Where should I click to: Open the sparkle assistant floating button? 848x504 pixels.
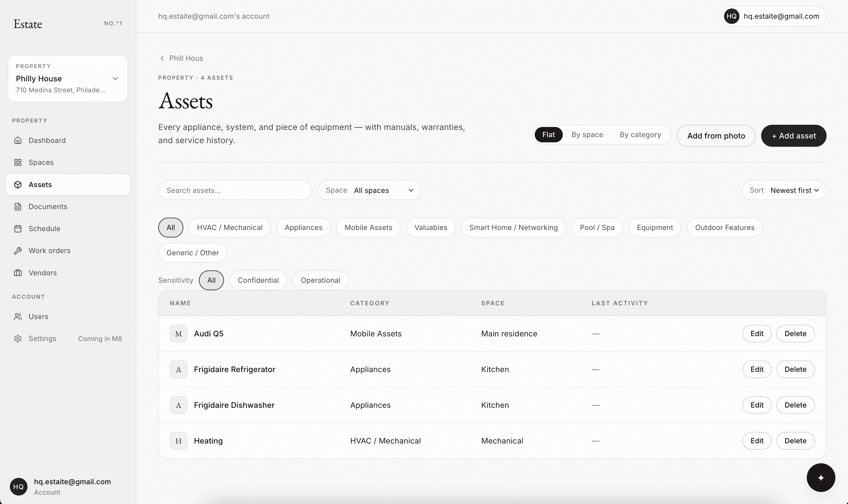[x=821, y=478]
